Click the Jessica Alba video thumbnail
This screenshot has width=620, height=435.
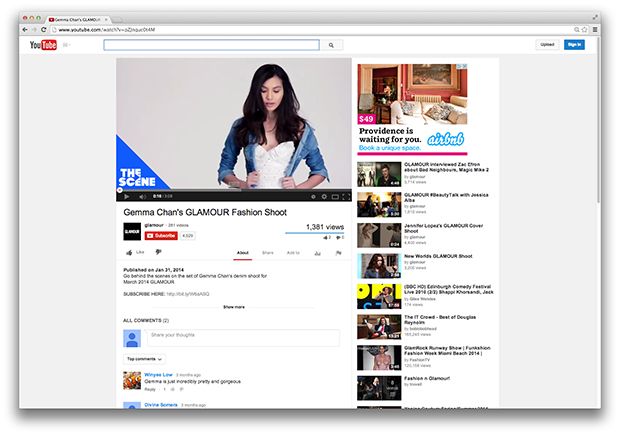pyautogui.click(x=379, y=204)
